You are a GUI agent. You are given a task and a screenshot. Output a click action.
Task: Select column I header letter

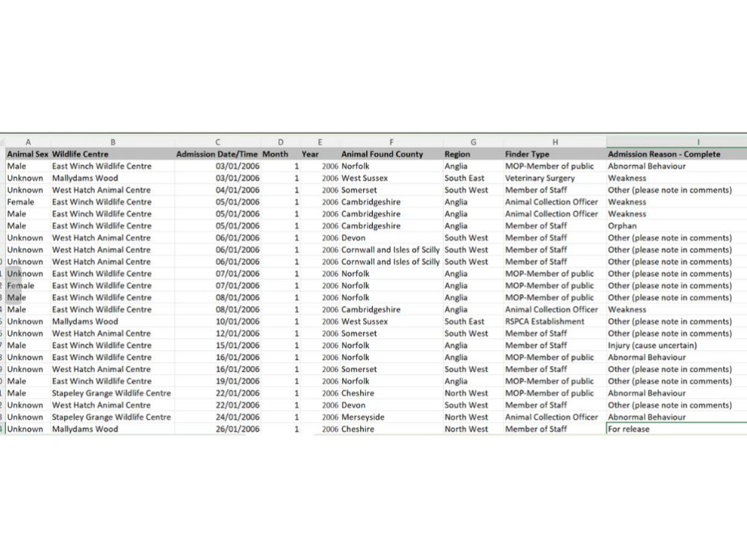(x=698, y=142)
